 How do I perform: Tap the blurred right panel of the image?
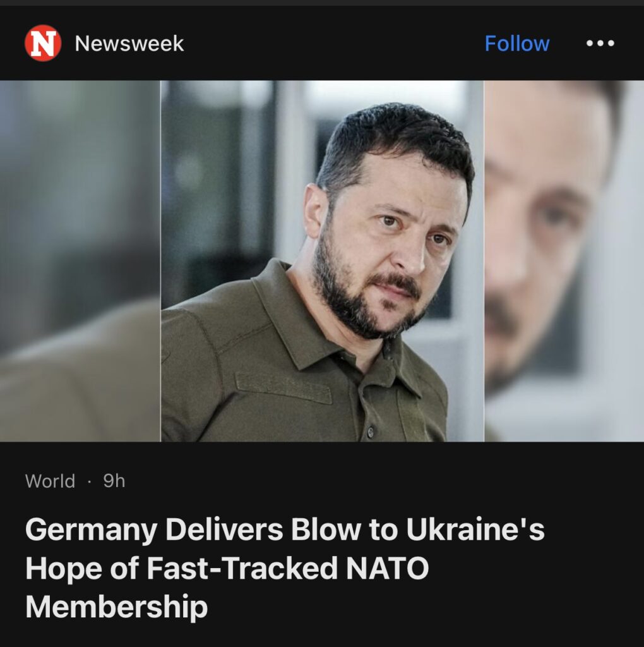click(564, 261)
